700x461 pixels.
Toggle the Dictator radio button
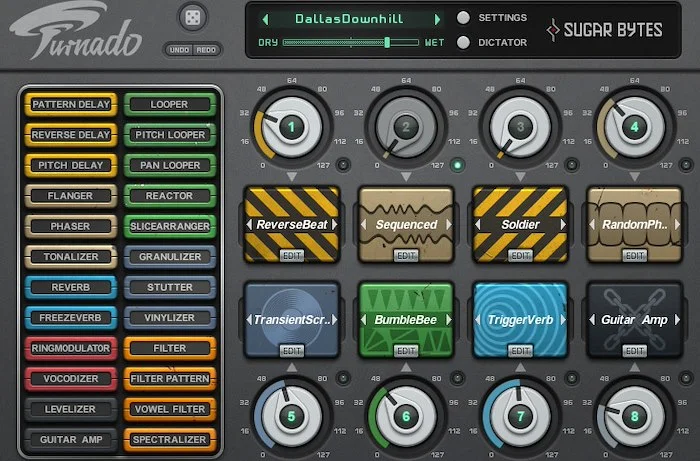click(x=464, y=42)
